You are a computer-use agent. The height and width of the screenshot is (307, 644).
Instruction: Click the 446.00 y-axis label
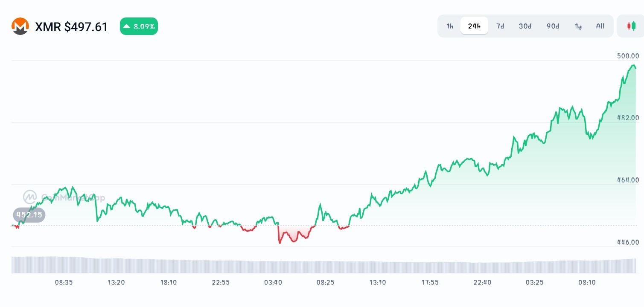[x=628, y=242]
